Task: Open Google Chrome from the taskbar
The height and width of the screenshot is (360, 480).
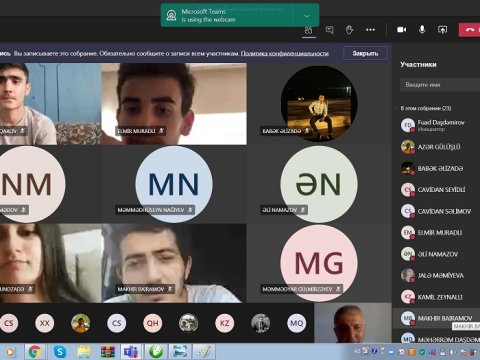Action: pyautogui.click(x=35, y=352)
